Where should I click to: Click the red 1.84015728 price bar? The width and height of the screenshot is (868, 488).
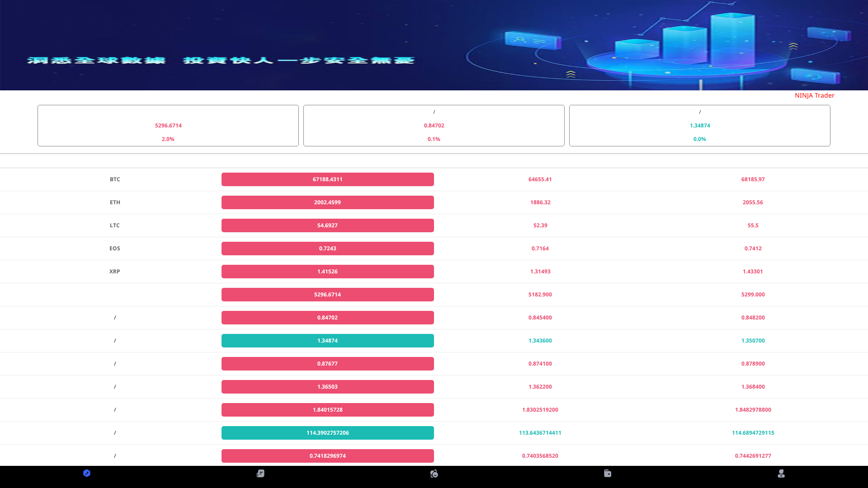[x=327, y=409]
